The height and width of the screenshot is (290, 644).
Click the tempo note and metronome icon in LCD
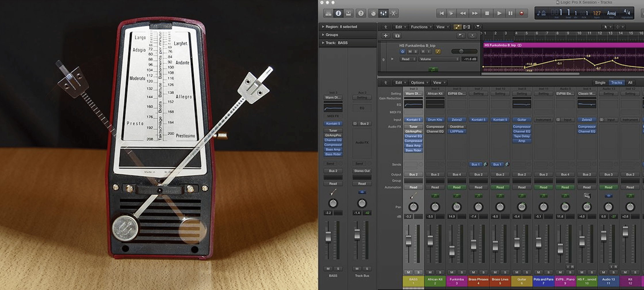tap(541, 13)
